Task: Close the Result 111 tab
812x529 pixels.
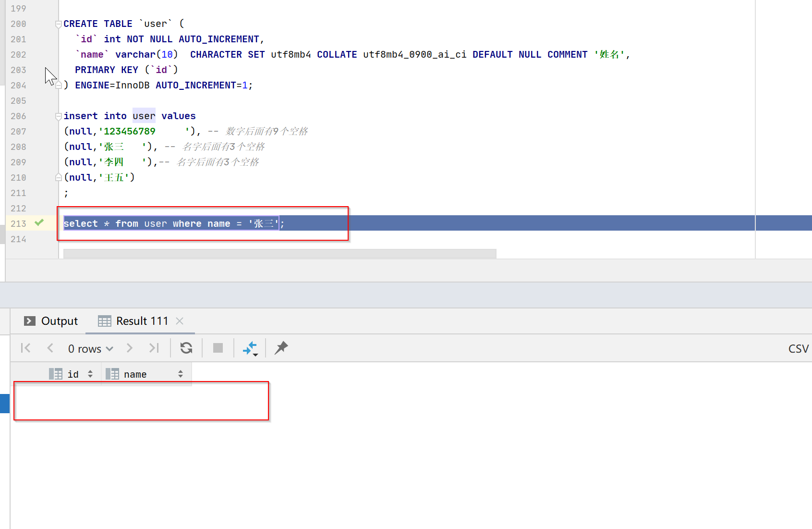Action: (179, 320)
